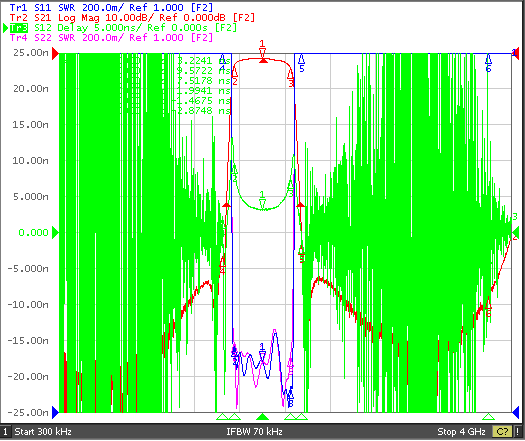Image resolution: width=525 pixels, height=441 pixels.
Task: Click the red reference triangle at top-left of graph
Action: pos(56,53)
